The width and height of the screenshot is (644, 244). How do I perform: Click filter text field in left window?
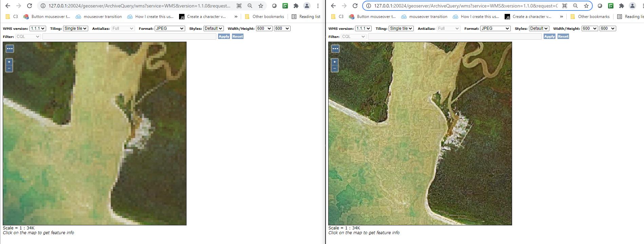(x=129, y=36)
